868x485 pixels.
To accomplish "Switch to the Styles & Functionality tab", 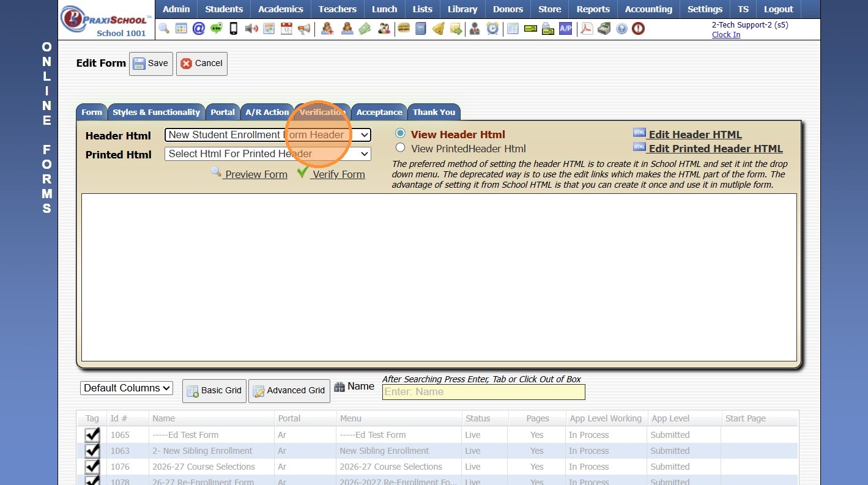I will [x=157, y=112].
